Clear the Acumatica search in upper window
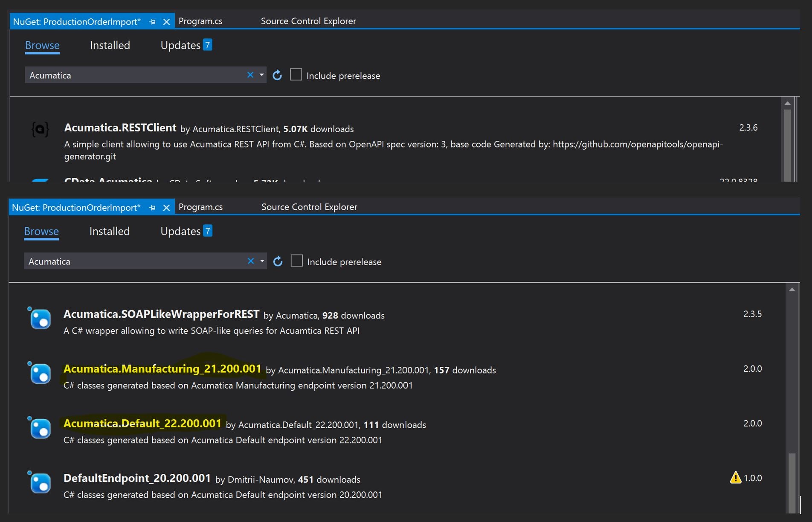The height and width of the screenshot is (522, 812). [250, 75]
